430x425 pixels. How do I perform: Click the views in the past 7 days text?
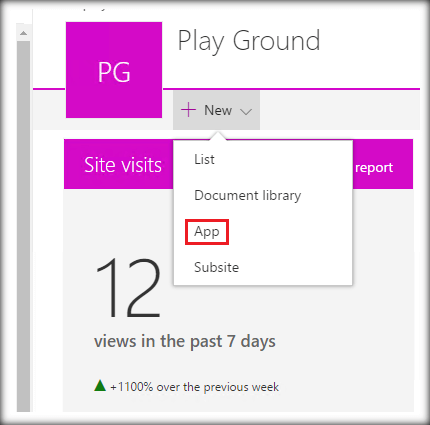click(x=185, y=341)
